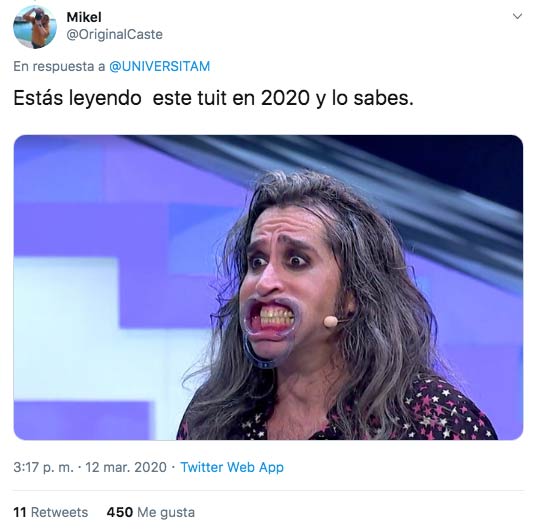This screenshot has width=536, height=530.
Task: View the 450 Me gusta list
Action: [151, 512]
